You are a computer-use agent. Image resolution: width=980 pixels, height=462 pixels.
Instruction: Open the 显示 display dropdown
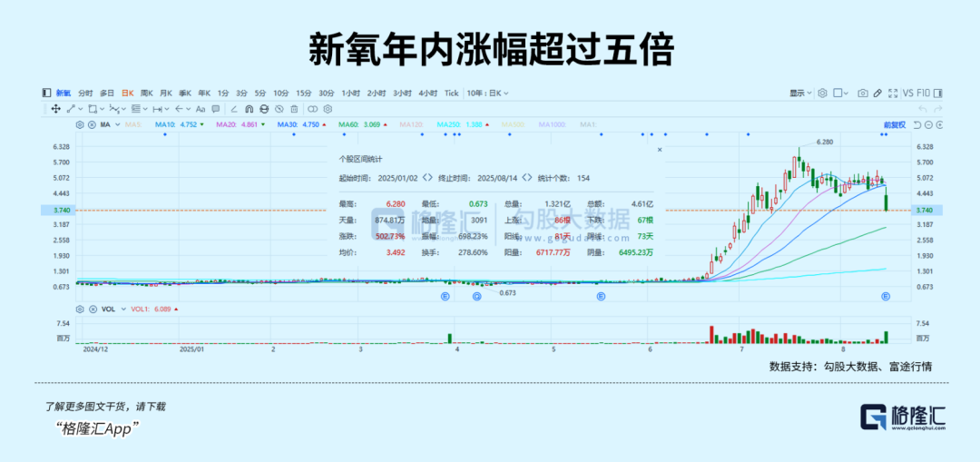pyautogui.click(x=800, y=93)
